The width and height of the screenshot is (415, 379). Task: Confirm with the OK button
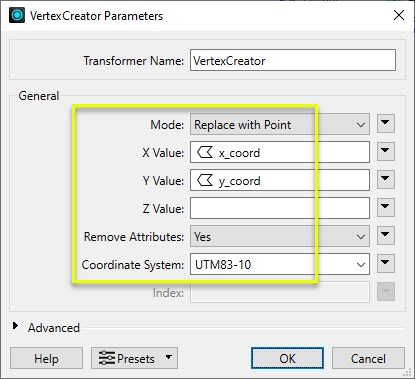287,358
